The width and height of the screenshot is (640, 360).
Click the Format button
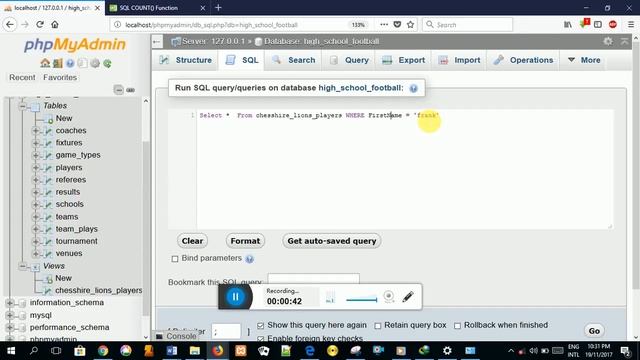(x=245, y=241)
